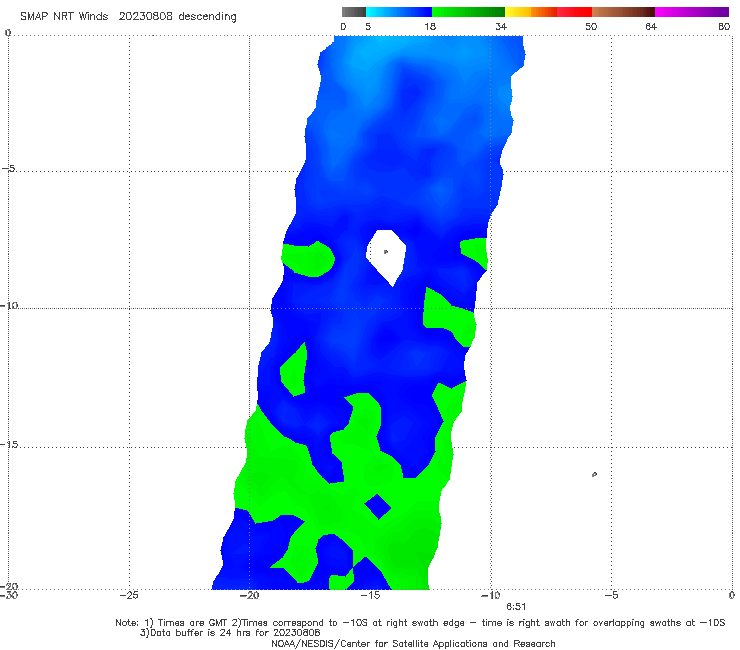Click the latitude axis label '-5' on left edge
This screenshot has width=740, height=650.
coord(8,169)
